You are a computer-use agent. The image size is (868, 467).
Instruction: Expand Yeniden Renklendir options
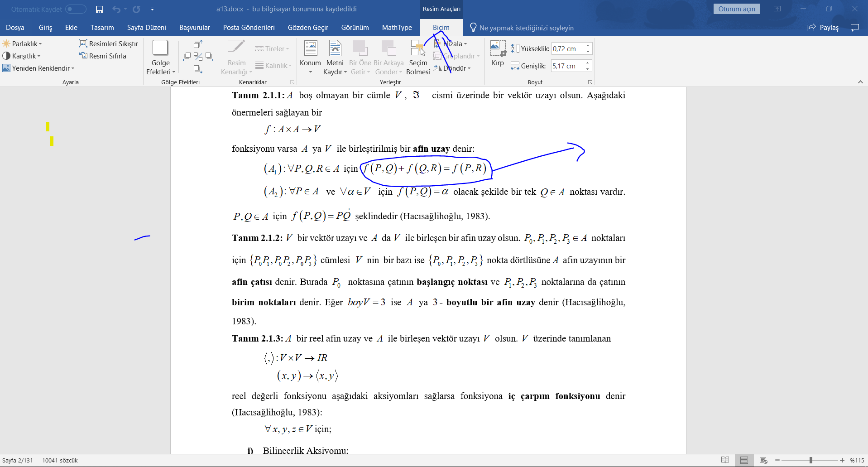(x=38, y=68)
